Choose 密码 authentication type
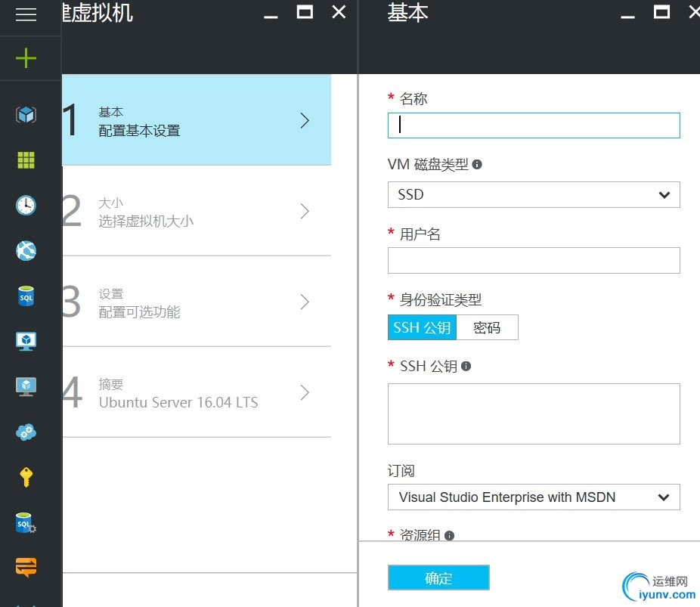Viewport: 700px width, 607px height. (x=487, y=327)
